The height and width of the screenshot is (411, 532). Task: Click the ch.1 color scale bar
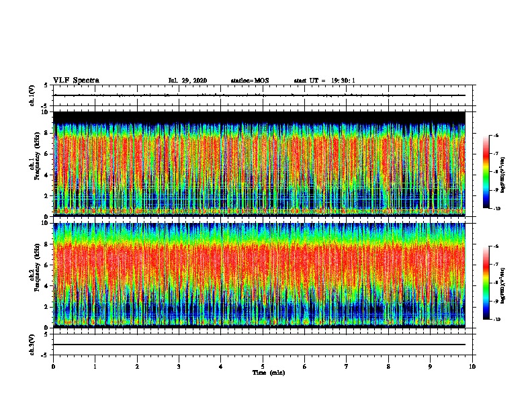[x=486, y=172]
